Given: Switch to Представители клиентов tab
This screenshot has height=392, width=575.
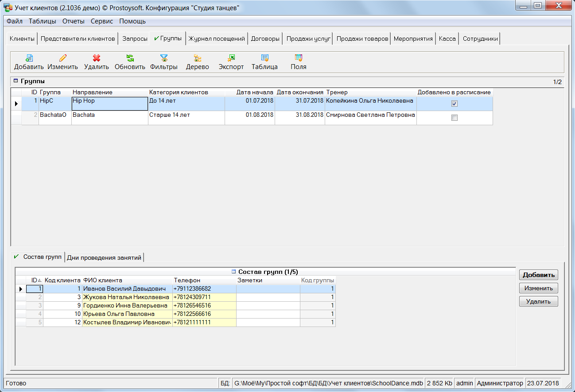Looking at the screenshot, I should coord(78,38).
